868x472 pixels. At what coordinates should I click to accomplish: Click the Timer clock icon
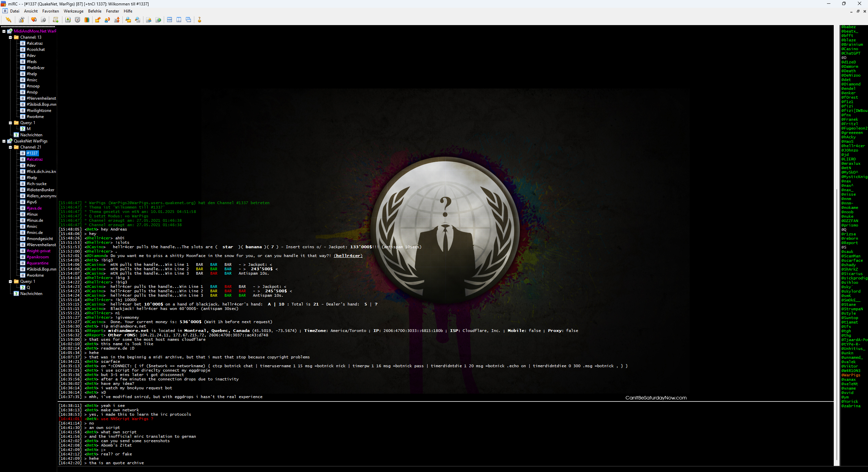click(78, 20)
